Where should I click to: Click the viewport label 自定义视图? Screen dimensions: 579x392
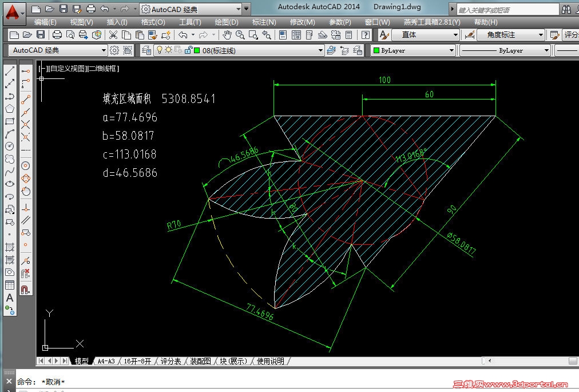click(68, 68)
